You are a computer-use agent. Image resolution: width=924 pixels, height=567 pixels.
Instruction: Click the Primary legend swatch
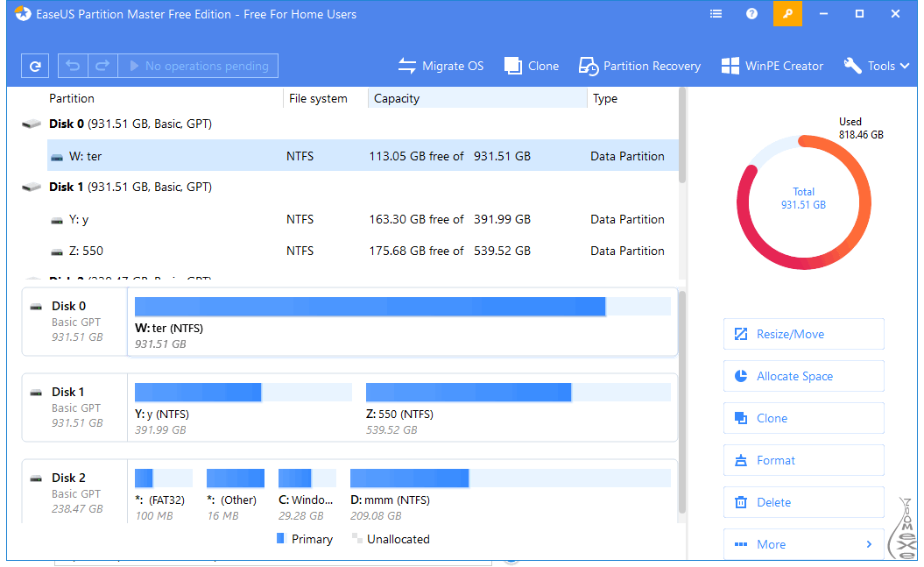[x=280, y=538]
